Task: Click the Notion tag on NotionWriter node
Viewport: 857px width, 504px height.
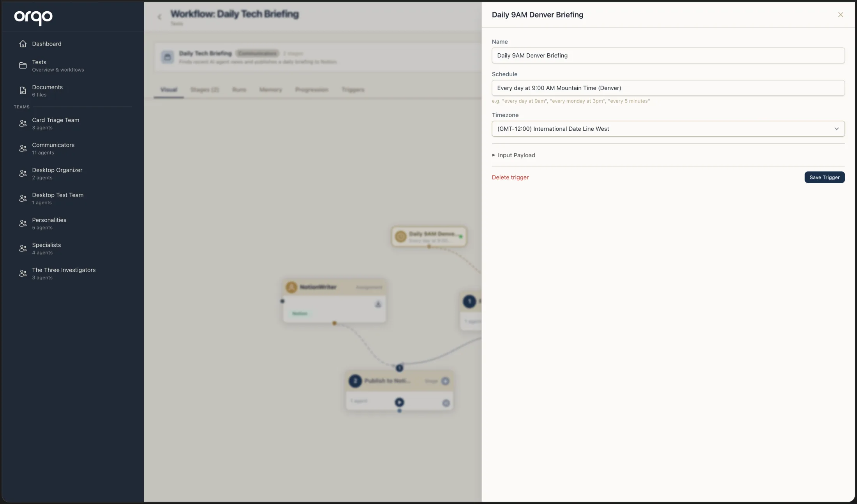Action: point(300,313)
